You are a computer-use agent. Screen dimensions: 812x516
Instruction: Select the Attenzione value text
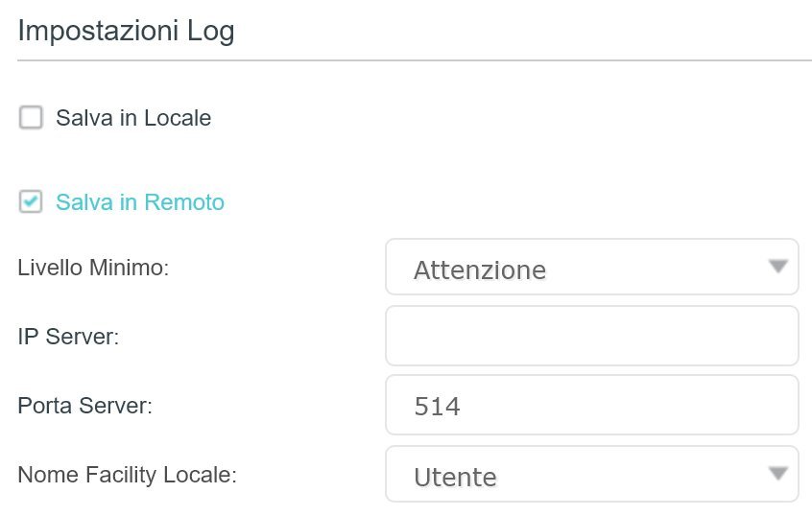[x=480, y=270]
